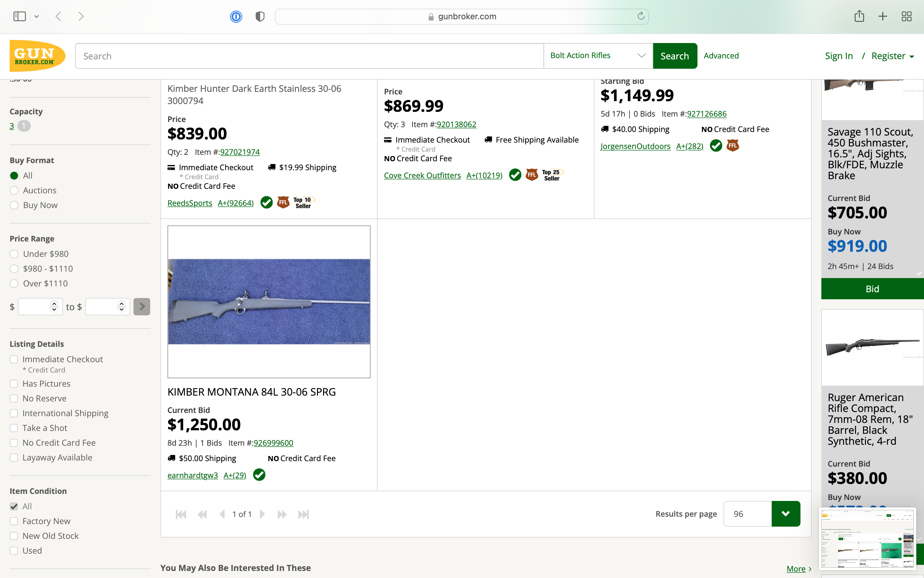Check the Take a Shot filter
The image size is (924, 578).
pos(14,428)
